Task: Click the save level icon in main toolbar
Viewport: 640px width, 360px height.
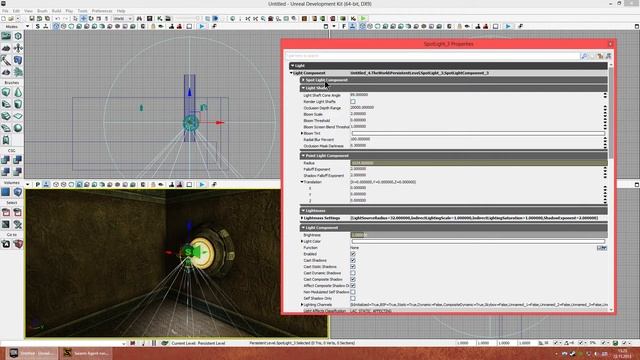Action: click(31, 18)
